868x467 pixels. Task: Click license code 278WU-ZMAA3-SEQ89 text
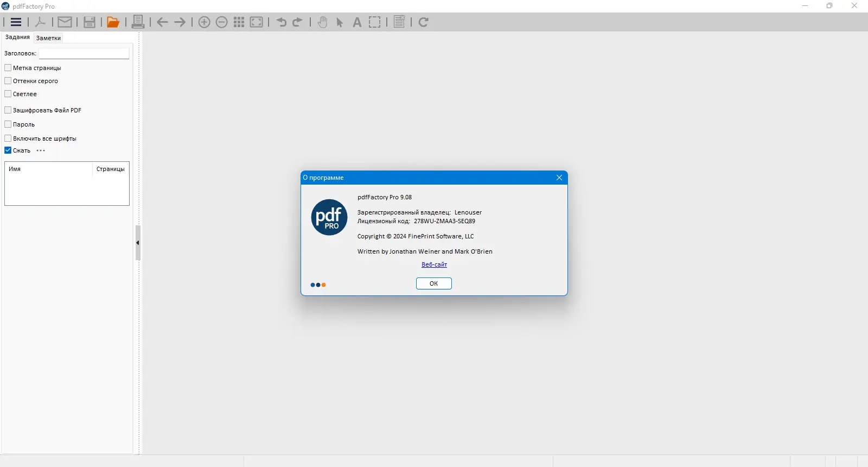[x=444, y=221]
